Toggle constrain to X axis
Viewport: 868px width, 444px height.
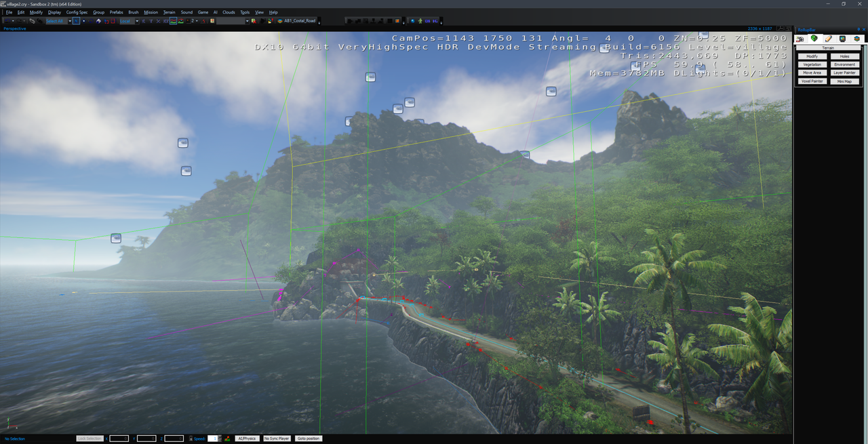click(144, 21)
